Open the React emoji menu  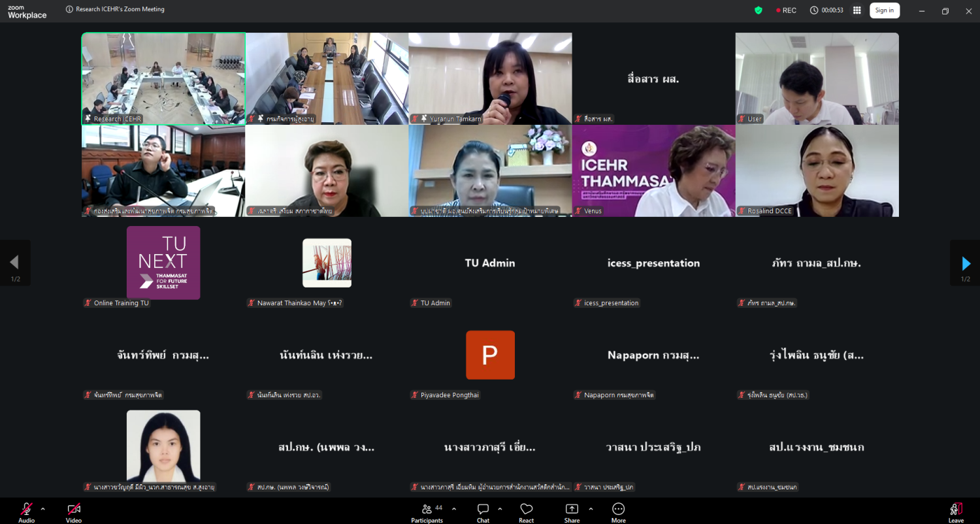[526, 511]
